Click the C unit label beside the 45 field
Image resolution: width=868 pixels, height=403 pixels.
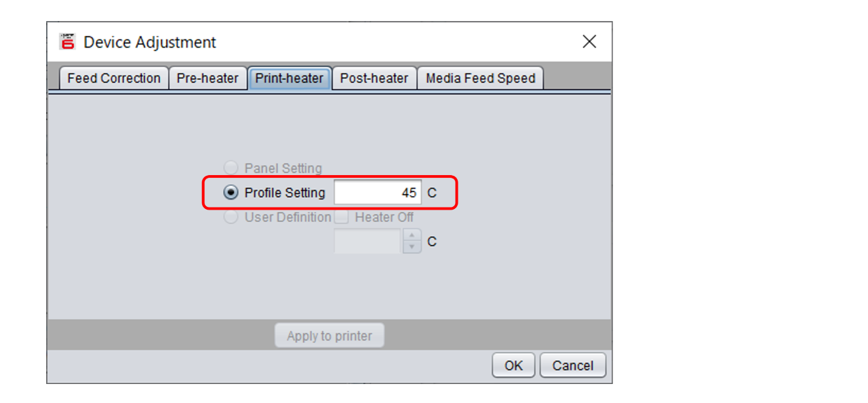pos(432,193)
